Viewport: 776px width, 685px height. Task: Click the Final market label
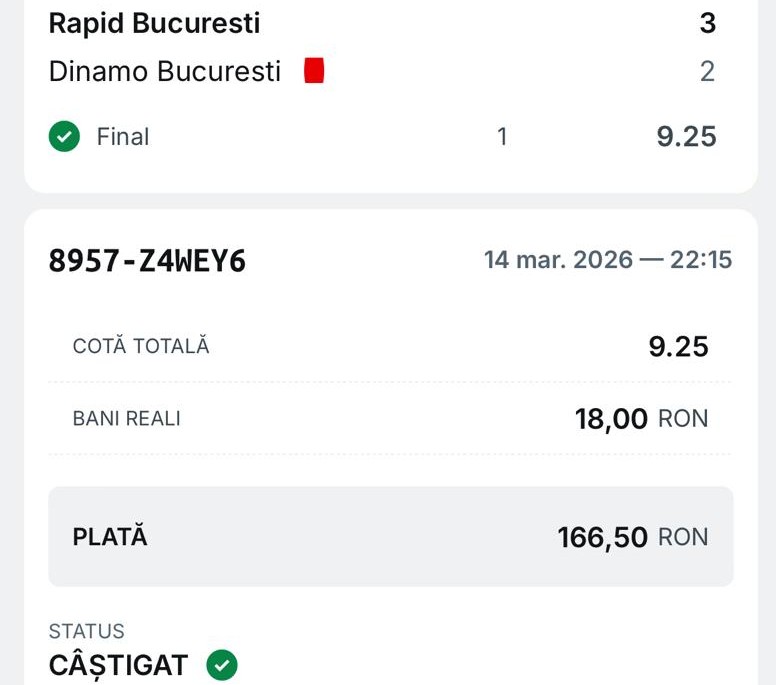[x=122, y=137]
